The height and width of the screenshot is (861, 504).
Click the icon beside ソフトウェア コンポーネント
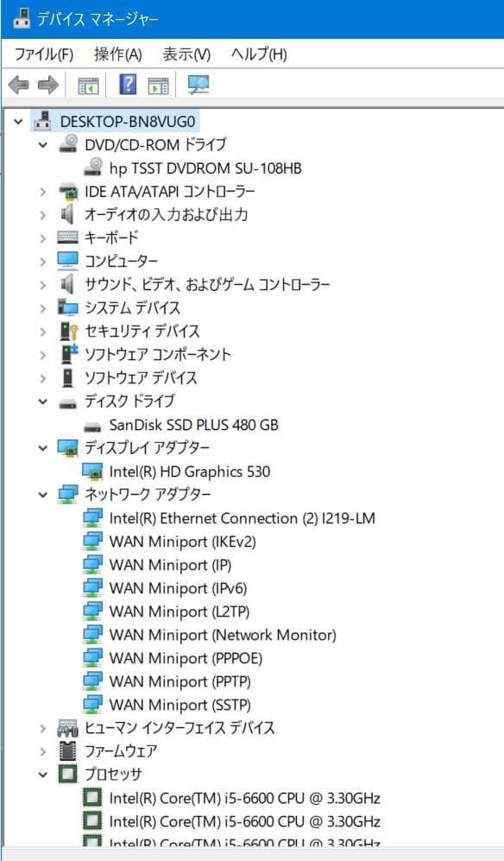(x=68, y=354)
